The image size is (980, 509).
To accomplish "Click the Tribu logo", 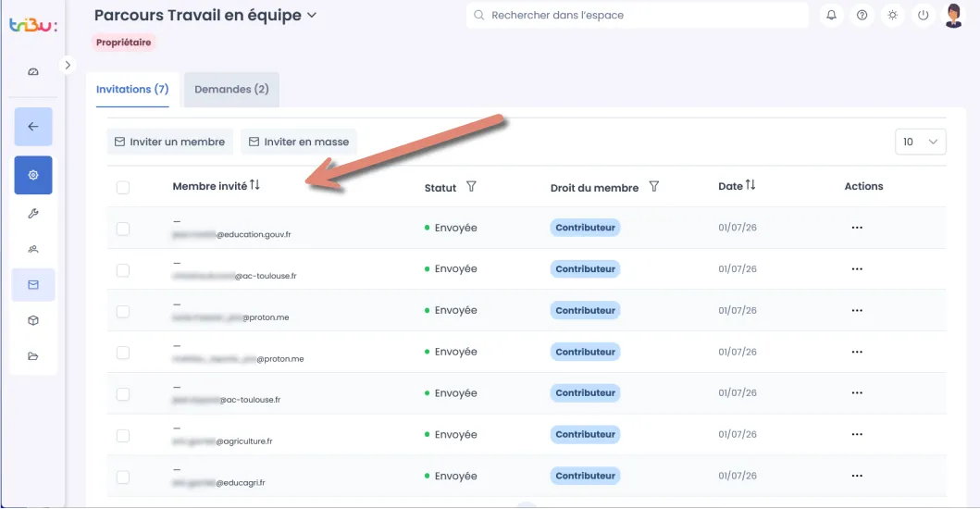I will (x=33, y=26).
